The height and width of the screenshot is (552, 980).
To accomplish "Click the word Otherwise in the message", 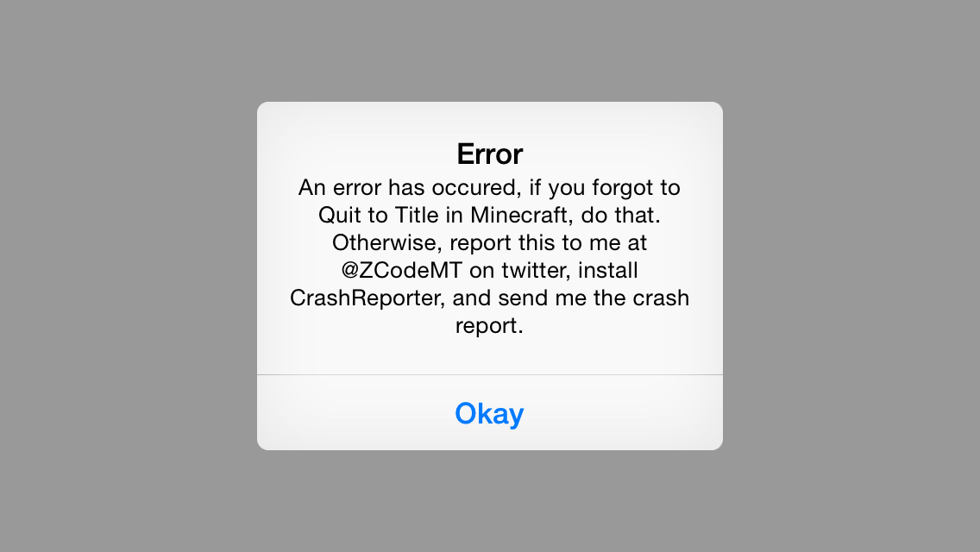I will (x=387, y=242).
